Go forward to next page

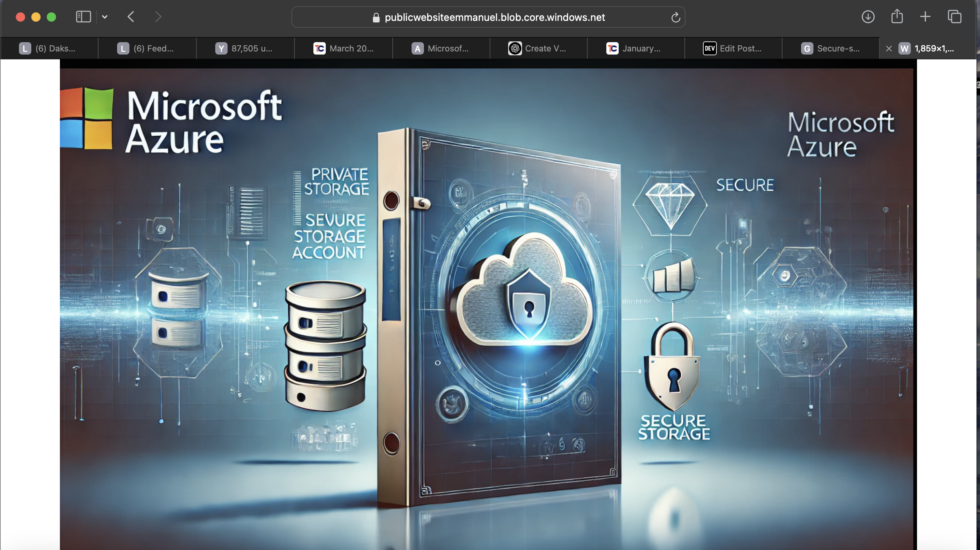(x=158, y=17)
